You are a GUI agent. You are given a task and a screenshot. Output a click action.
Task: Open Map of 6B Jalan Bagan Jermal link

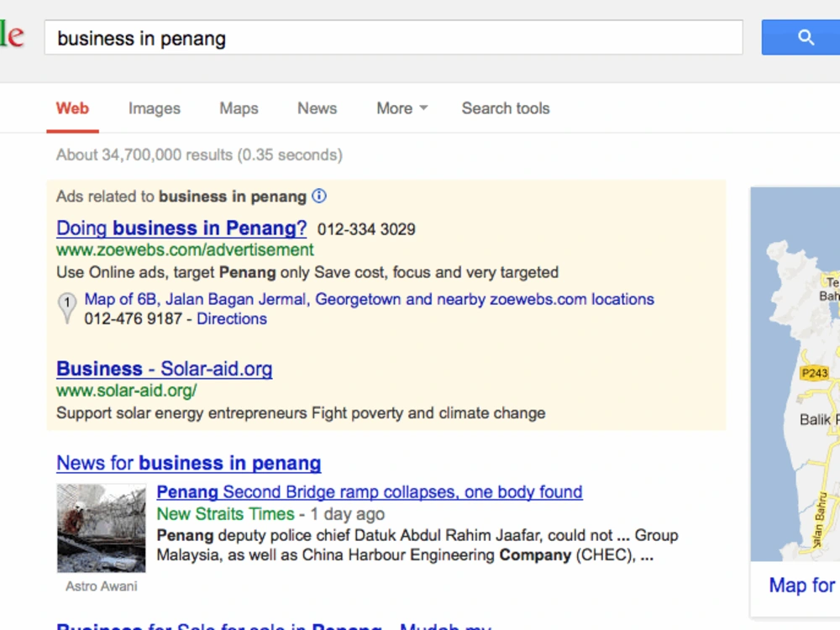click(369, 299)
